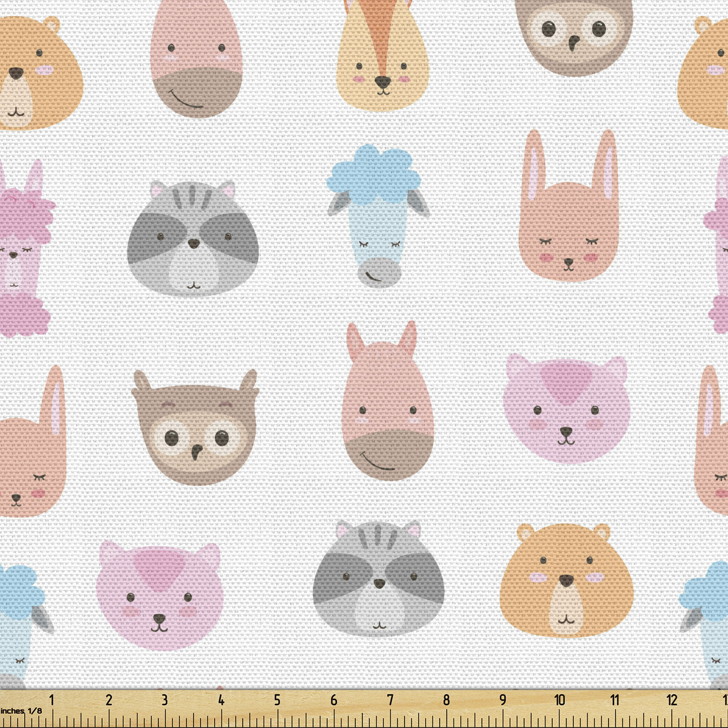Viewport: 728px width, 728px height.
Task: Click the number 2 on the ruler
Action: [x=109, y=700]
